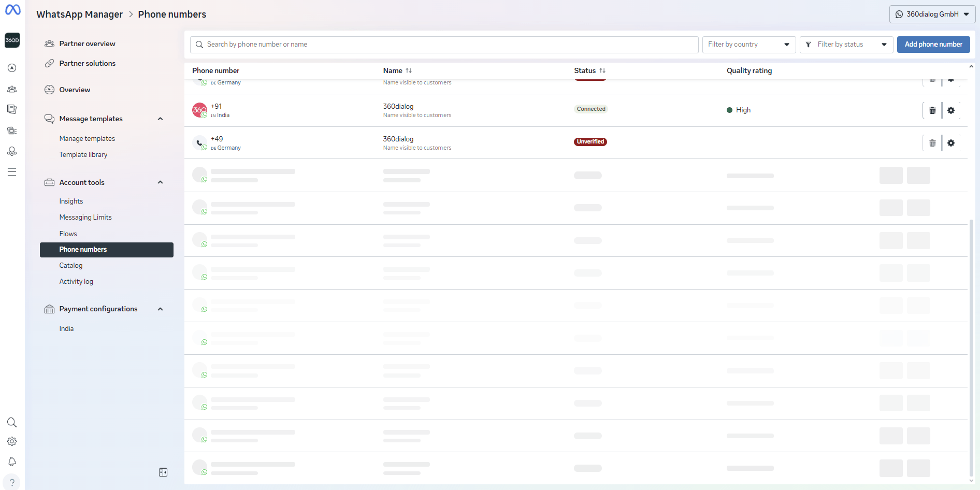Open Template library
This screenshot has height=490, width=980.
click(83, 154)
